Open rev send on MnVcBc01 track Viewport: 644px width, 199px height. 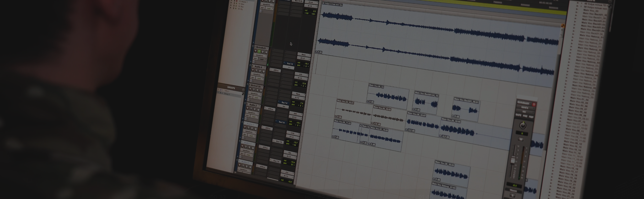tap(289, 67)
